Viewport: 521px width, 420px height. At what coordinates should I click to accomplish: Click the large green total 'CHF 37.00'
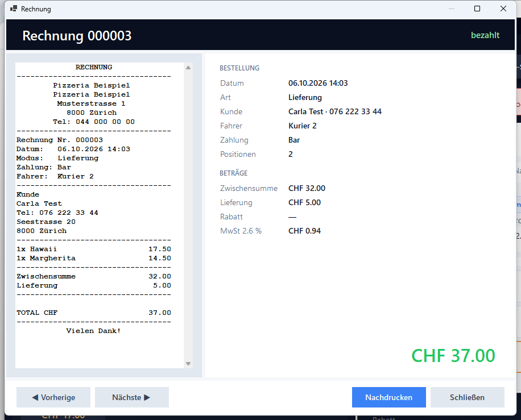coord(453,356)
